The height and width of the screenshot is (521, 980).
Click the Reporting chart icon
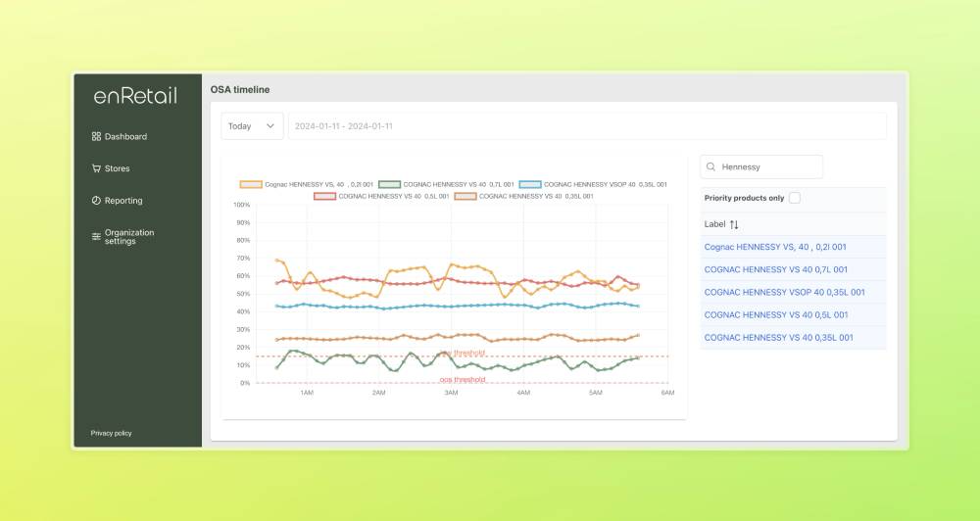[96, 201]
